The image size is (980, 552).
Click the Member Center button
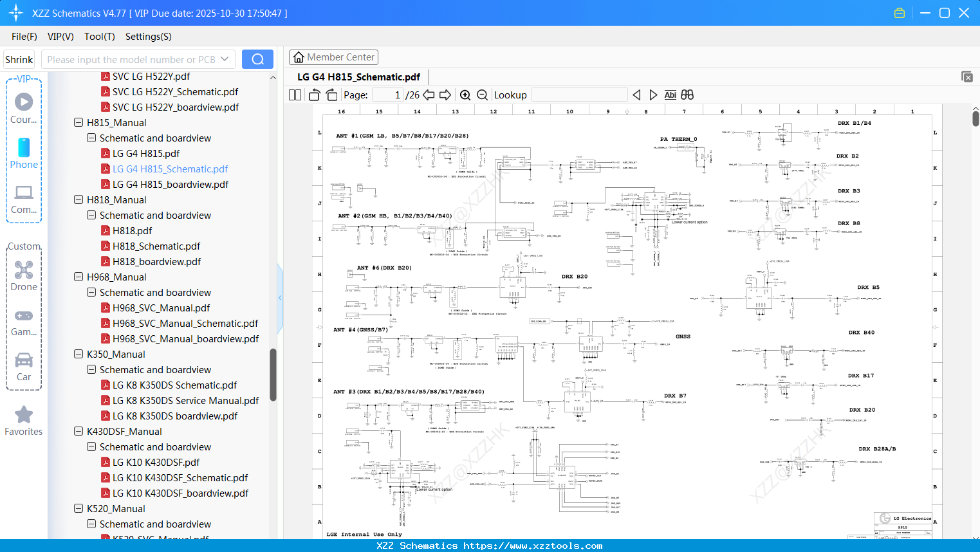pos(333,57)
